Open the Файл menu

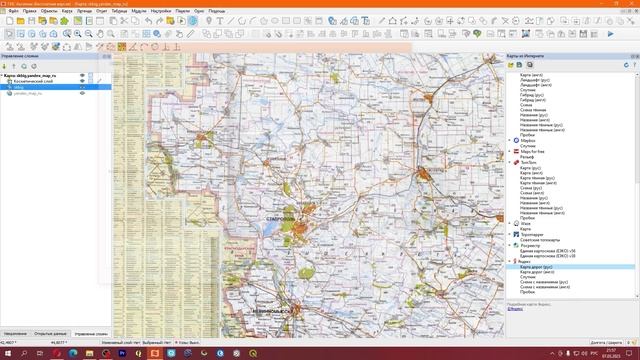click(13, 11)
